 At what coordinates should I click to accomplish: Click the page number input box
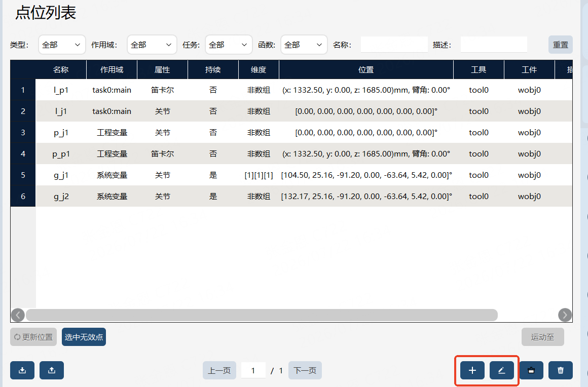tap(253, 370)
